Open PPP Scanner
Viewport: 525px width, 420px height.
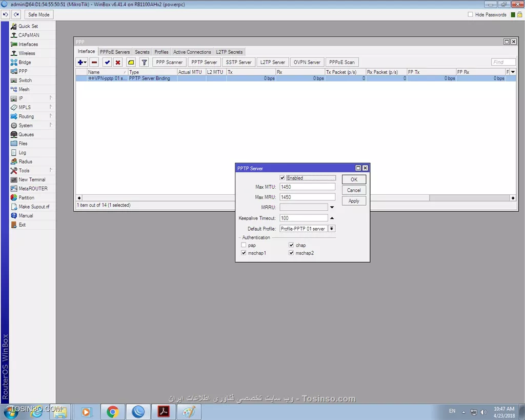[x=169, y=62]
